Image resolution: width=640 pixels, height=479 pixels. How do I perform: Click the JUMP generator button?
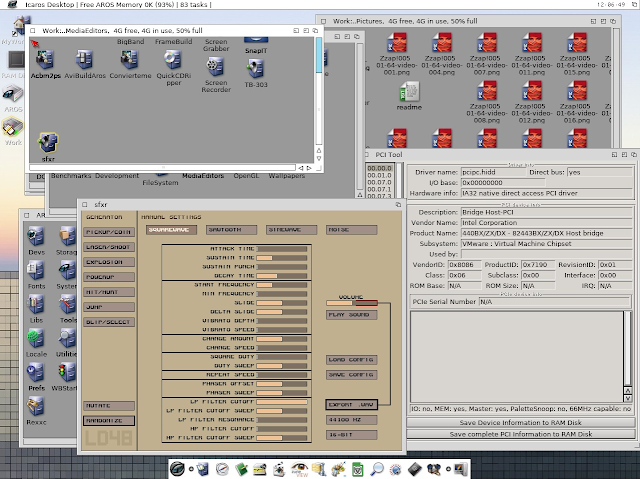tap(109, 307)
